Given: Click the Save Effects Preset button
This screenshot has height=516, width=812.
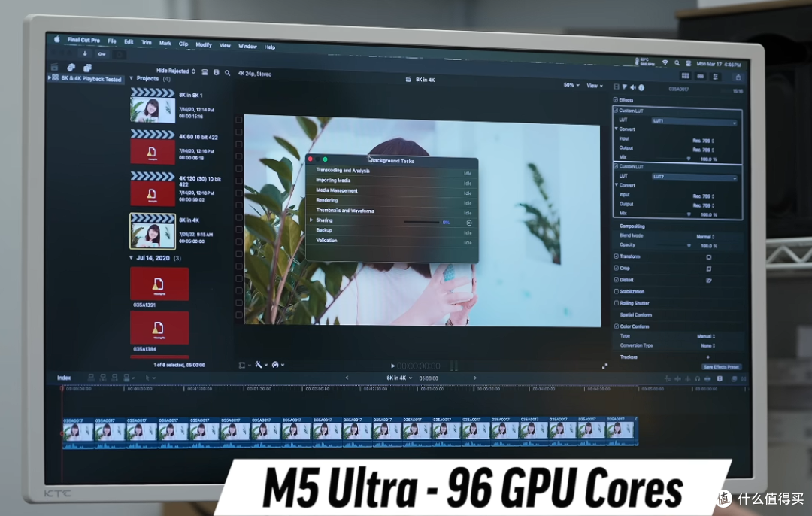Looking at the screenshot, I should click(x=721, y=367).
